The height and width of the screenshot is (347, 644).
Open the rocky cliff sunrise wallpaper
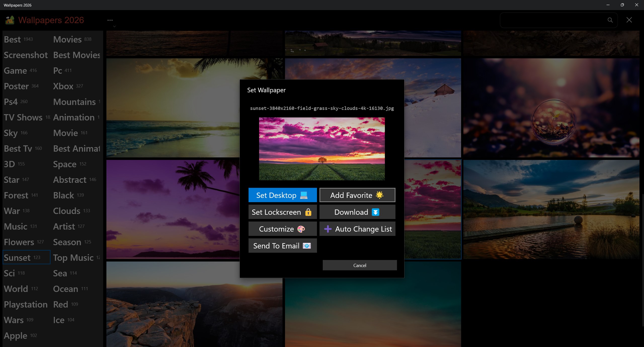tap(194, 304)
